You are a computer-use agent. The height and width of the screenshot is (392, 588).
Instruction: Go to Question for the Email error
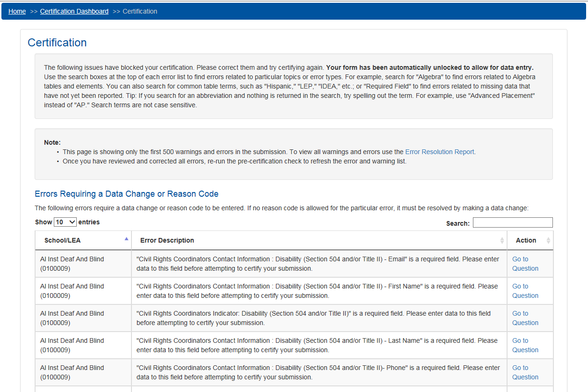[525, 264]
